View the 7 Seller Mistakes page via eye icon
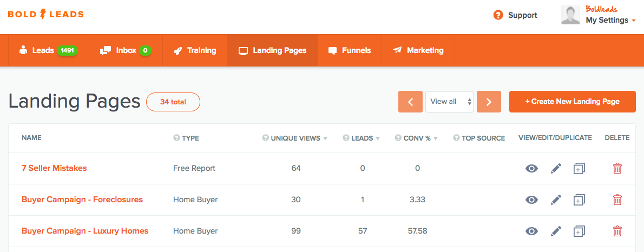644x252 pixels. click(531, 168)
